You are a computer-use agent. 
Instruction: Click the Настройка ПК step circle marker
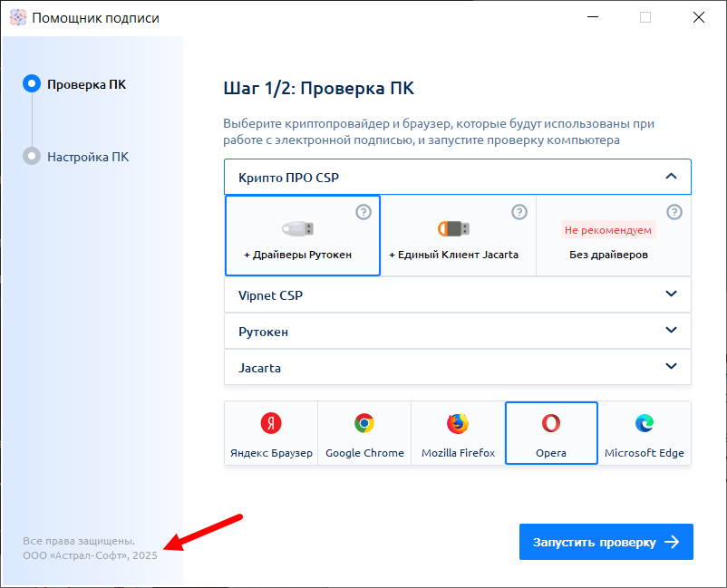coord(32,156)
